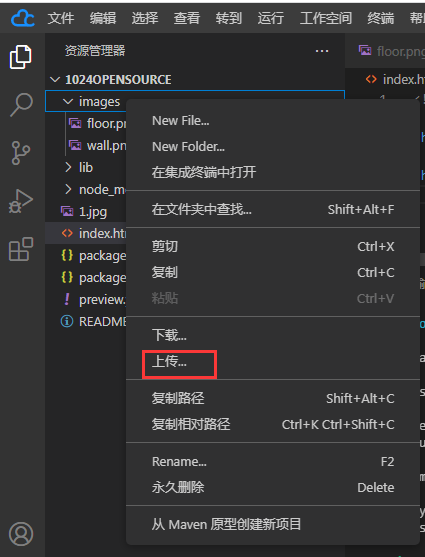425x557 pixels.
Task: Select 在文件夹中查找... menu entry
Action: [273, 210]
